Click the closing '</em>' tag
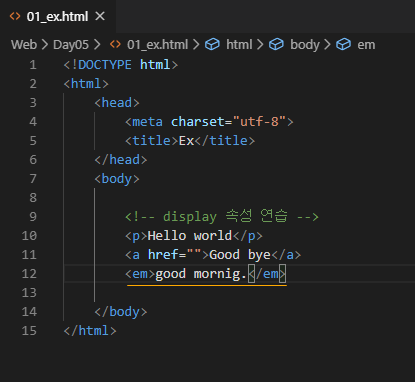415x382 pixels. [267, 274]
